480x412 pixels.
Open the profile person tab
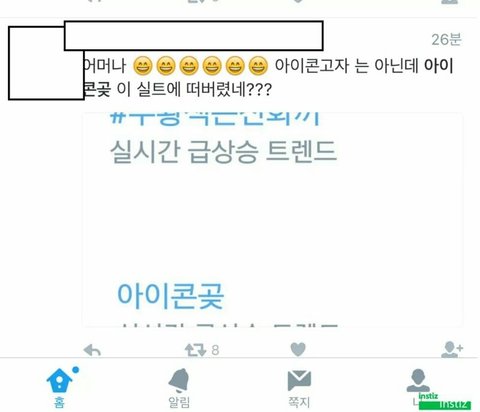[418, 380]
